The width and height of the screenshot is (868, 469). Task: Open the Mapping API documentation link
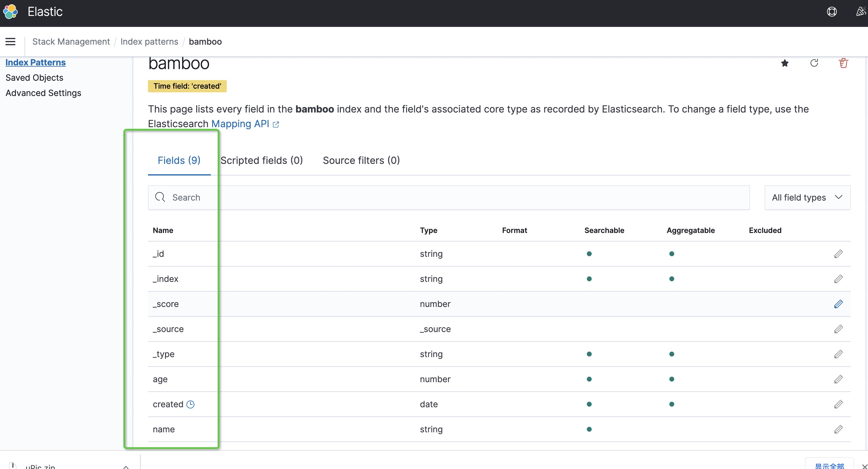[x=240, y=124]
